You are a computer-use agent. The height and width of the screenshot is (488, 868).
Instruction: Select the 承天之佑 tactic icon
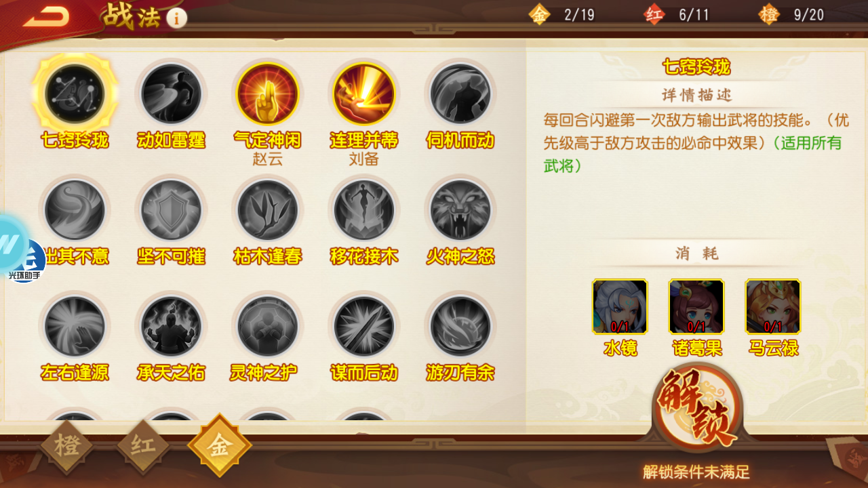pos(171,327)
